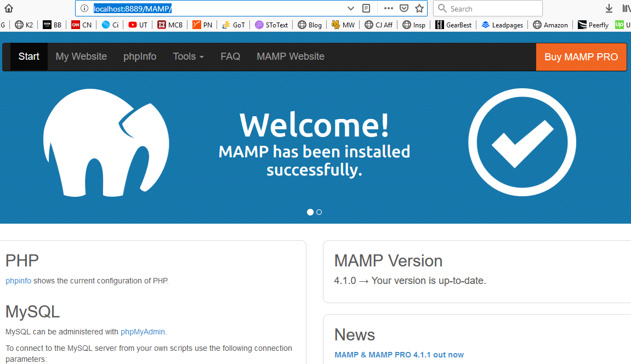This screenshot has width=631, height=364.
Task: Click the '4.1.0 → Your version is up-to-date.' text
Action: [410, 281]
